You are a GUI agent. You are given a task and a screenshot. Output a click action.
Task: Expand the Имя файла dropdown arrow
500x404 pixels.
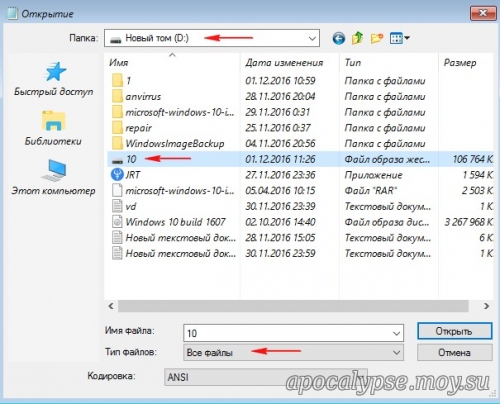[396, 333]
